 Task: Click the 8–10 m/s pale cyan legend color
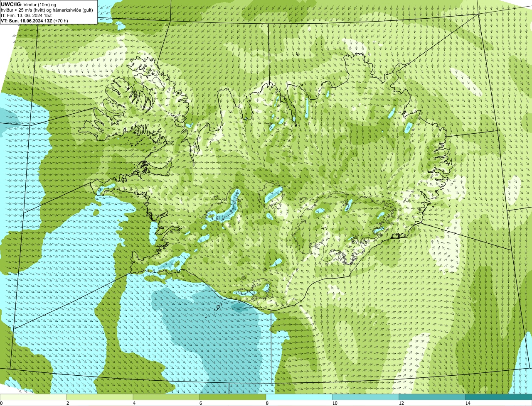pos(299,397)
